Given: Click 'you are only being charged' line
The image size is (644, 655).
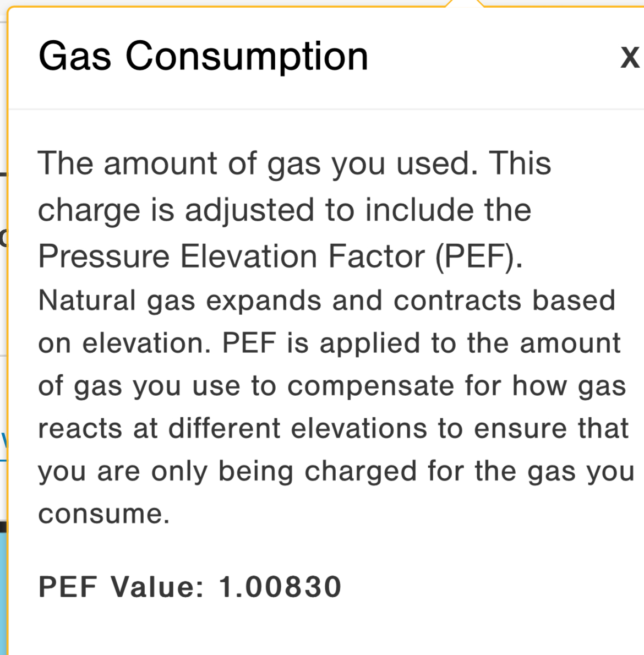Looking at the screenshot, I should [x=336, y=471].
